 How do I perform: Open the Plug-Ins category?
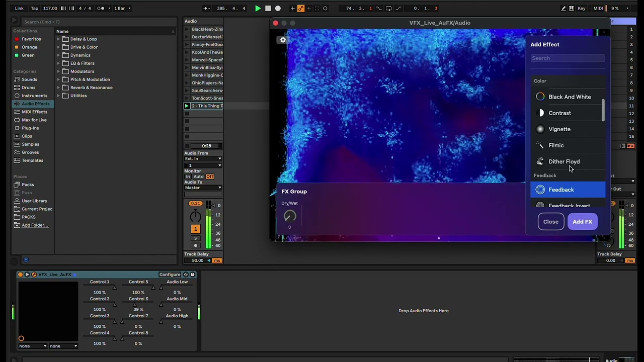coord(30,128)
